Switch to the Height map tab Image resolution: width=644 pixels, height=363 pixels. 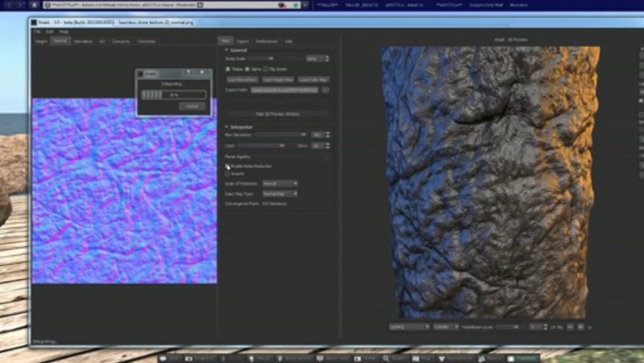[x=41, y=41]
